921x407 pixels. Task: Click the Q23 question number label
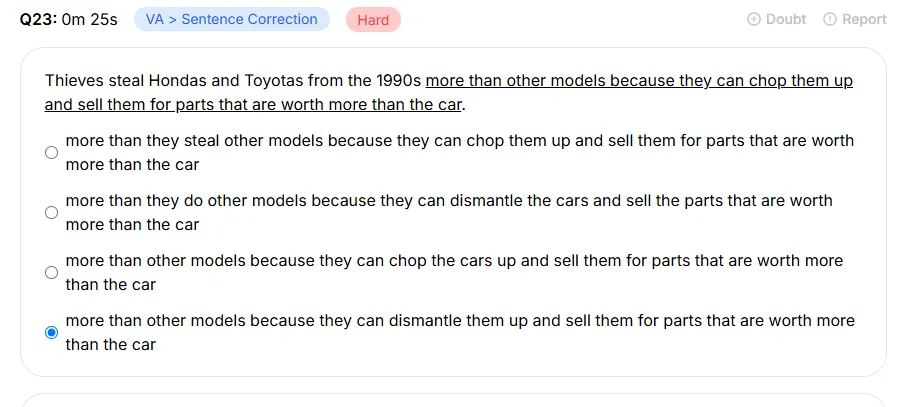click(x=38, y=19)
